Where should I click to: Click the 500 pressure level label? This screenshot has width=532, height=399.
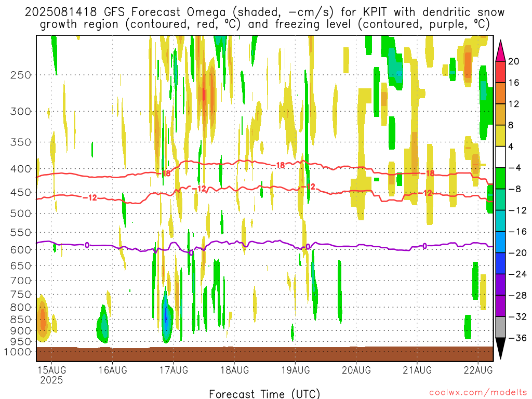click(x=21, y=214)
